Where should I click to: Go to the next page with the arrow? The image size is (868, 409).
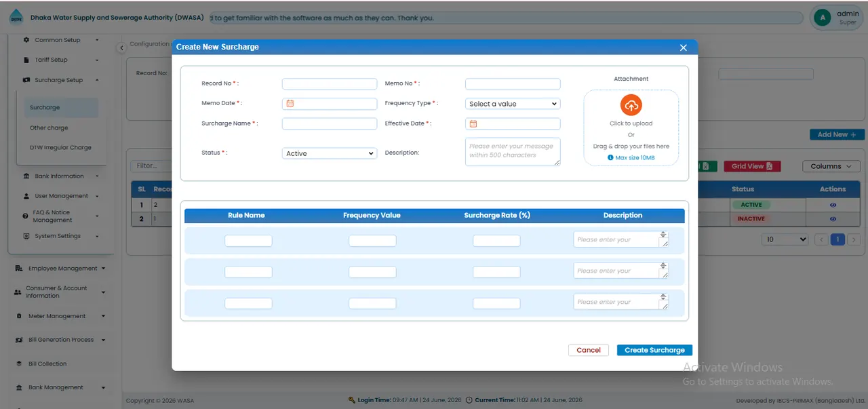pyautogui.click(x=854, y=239)
